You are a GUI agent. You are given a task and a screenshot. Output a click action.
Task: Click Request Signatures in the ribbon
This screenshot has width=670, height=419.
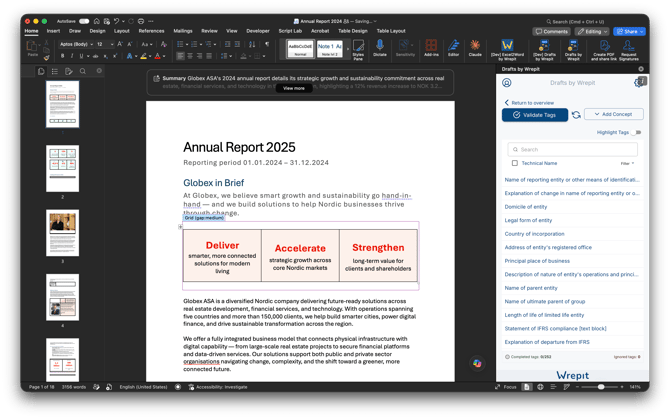click(x=629, y=50)
